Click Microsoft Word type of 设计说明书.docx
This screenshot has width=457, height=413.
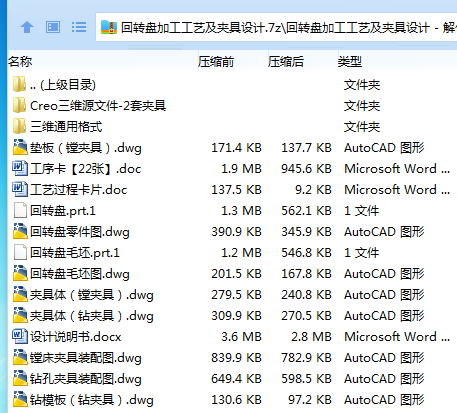[x=397, y=337]
